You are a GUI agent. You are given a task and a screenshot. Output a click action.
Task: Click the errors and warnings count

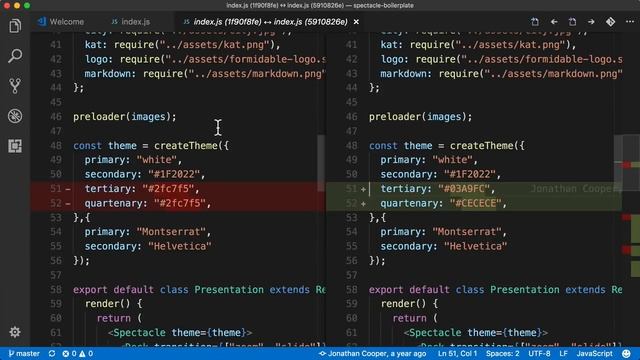point(78,353)
